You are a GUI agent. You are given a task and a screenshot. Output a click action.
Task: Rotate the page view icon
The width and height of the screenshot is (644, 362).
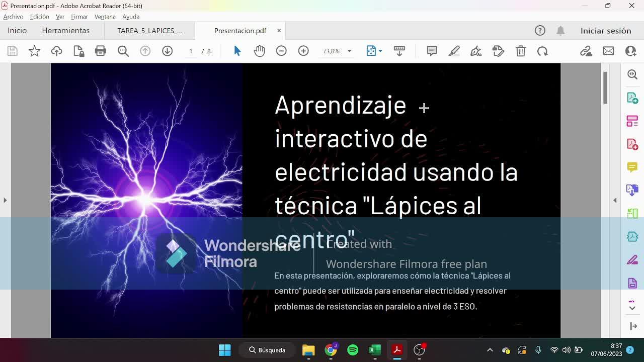[542, 51]
